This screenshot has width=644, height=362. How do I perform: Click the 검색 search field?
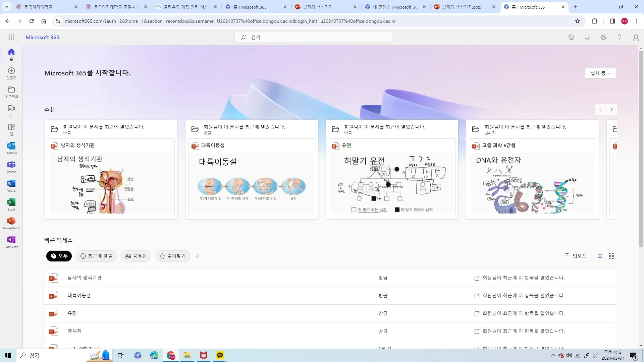313,37
